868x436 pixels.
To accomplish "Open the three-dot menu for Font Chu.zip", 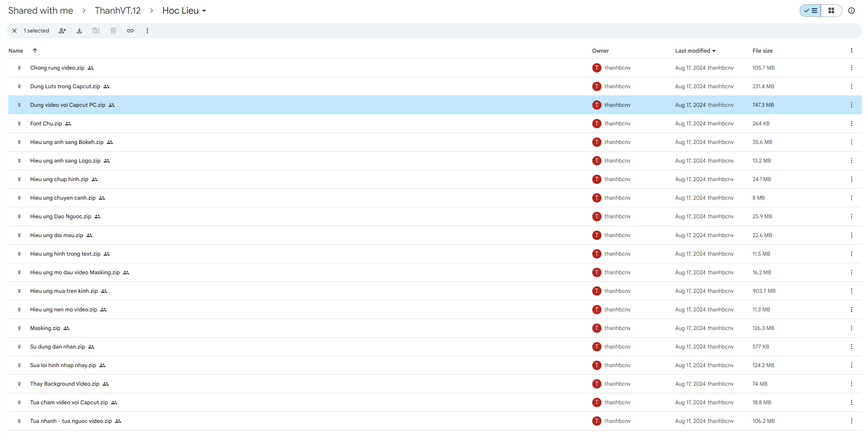I will (851, 123).
